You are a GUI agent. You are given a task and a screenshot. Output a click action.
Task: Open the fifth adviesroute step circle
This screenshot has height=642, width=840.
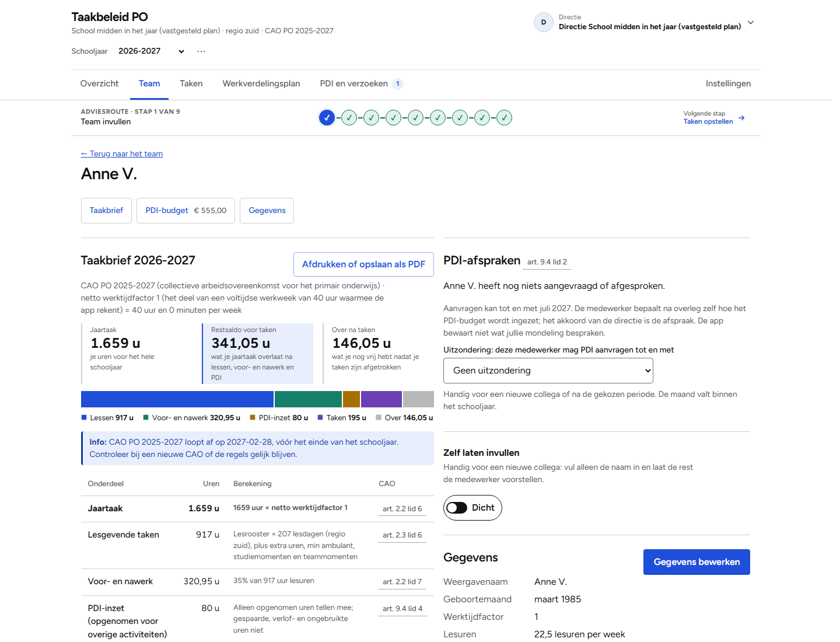coord(415,118)
